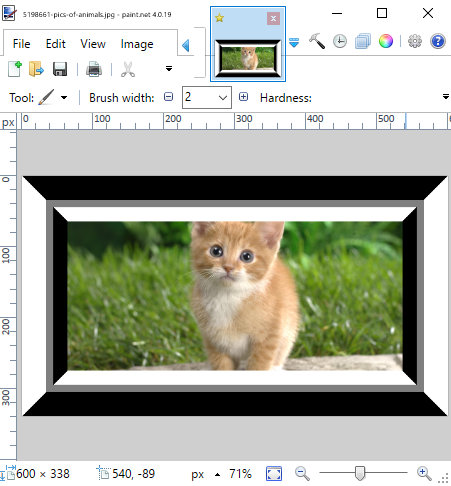The height and width of the screenshot is (486, 451).
Task: Click the Print icon
Action: 94,69
